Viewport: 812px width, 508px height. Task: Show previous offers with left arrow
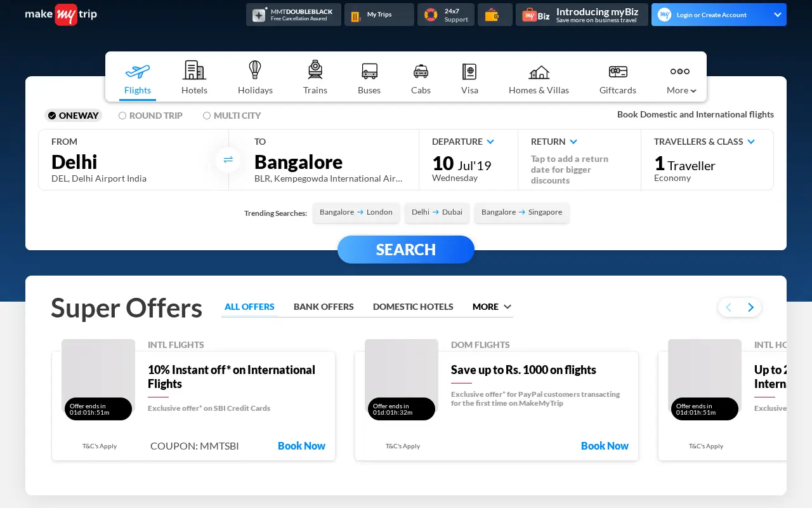pyautogui.click(x=728, y=307)
